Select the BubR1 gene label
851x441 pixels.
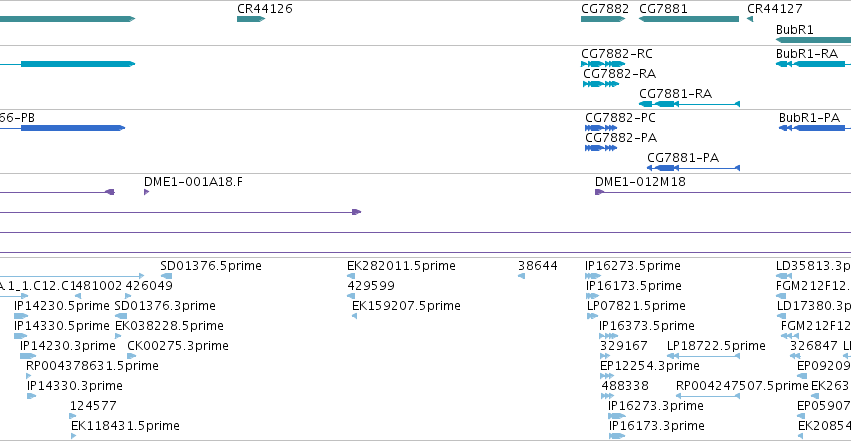coord(795,29)
